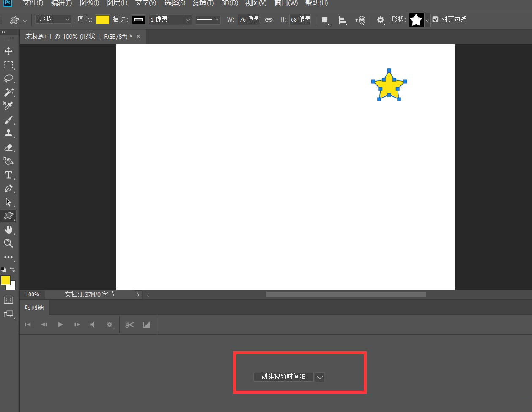Open the 文件(F) menu
This screenshot has height=412, width=532.
pos(33,3)
